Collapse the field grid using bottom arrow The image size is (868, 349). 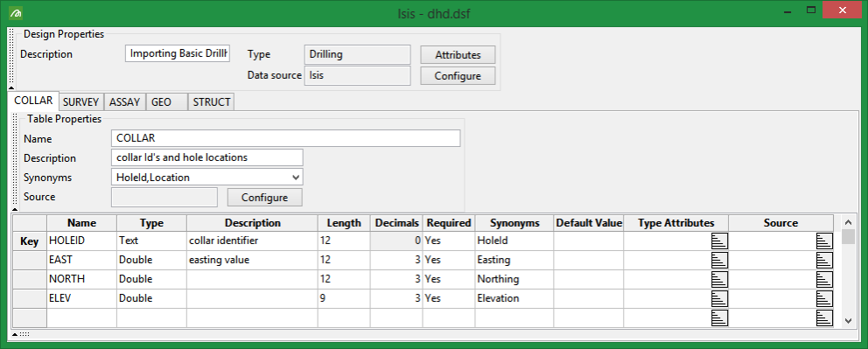15,334
